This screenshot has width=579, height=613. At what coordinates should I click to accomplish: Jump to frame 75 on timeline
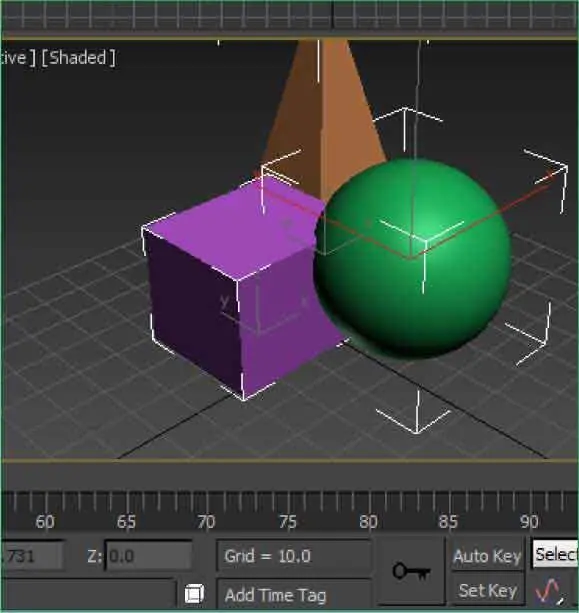tap(288, 522)
